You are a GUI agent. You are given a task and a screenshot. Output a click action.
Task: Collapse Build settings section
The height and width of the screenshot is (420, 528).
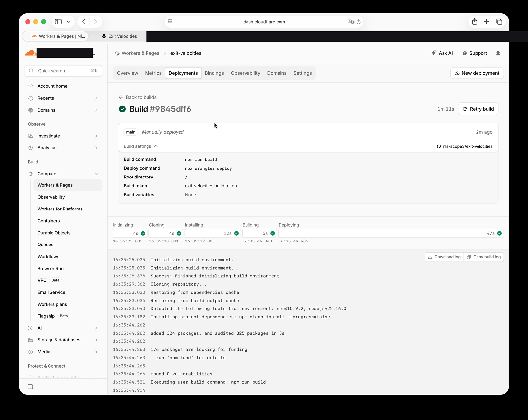[x=141, y=146]
